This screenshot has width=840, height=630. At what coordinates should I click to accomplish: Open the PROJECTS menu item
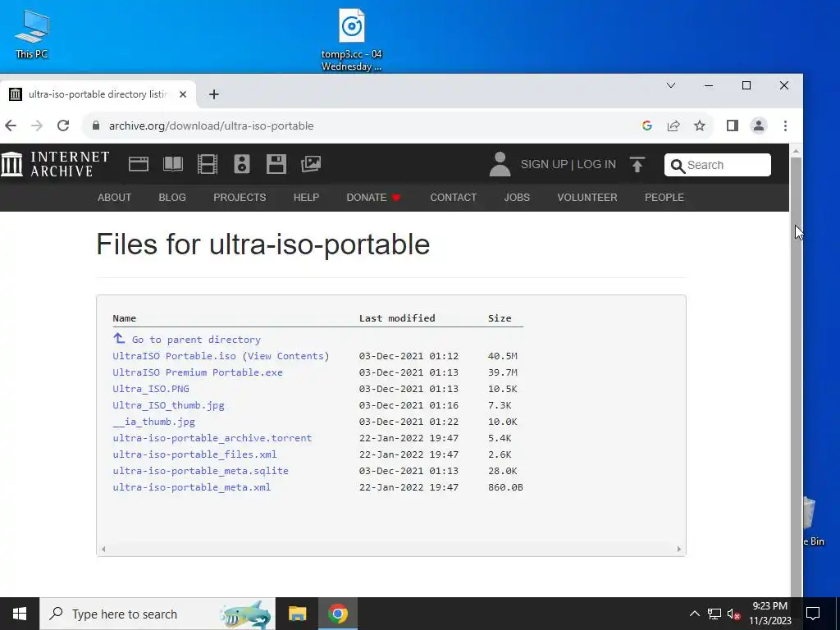point(240,197)
